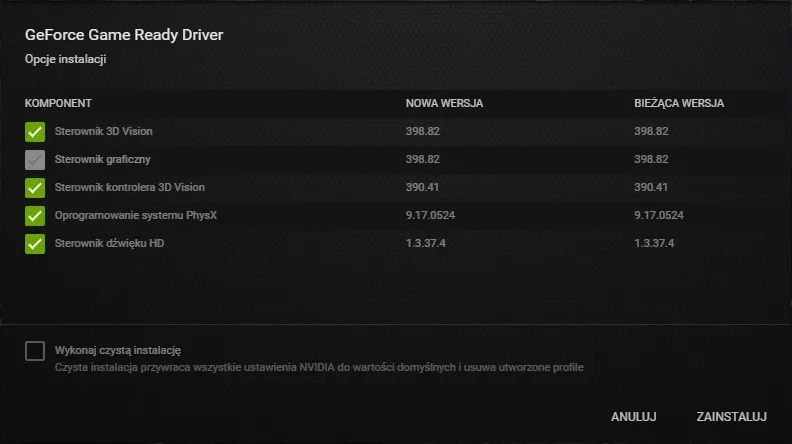Enable the Wykonaj czystą instalację checkbox
Image resolution: width=792 pixels, height=444 pixels.
35,350
